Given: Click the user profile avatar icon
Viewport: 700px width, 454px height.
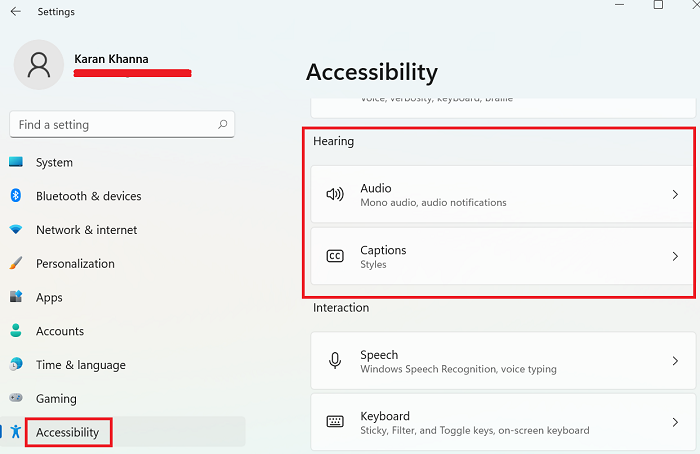Looking at the screenshot, I should click(x=39, y=65).
